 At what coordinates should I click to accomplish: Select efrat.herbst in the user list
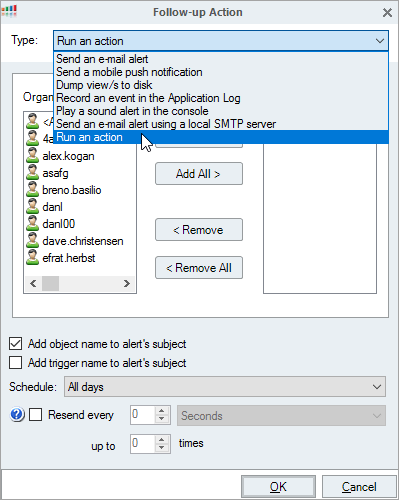tap(69, 258)
